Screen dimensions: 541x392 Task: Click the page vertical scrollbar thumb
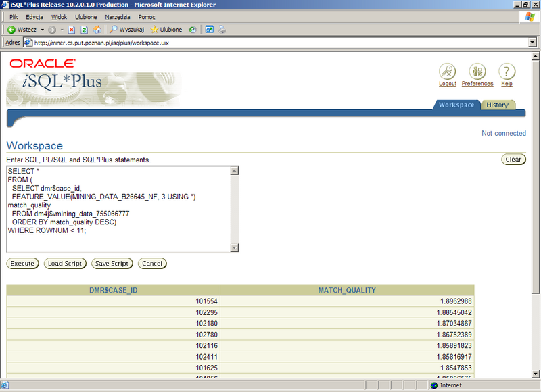point(536,177)
